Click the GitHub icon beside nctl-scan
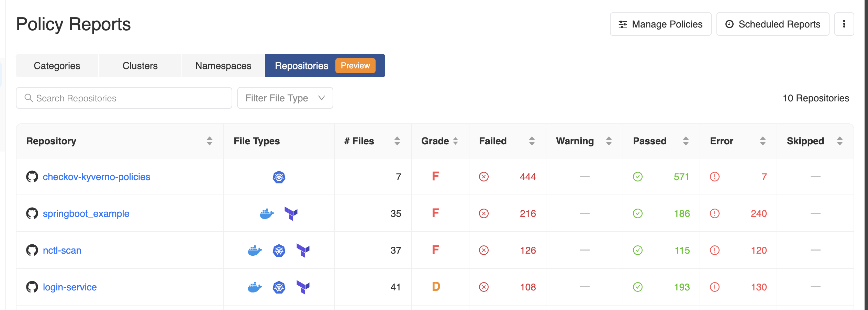The width and height of the screenshot is (868, 310). 32,250
